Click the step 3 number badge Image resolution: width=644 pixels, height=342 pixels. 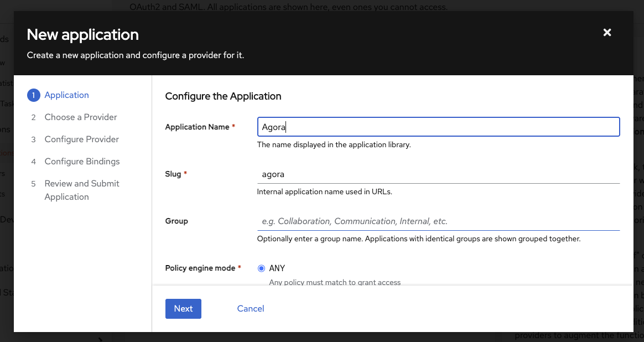click(x=33, y=139)
